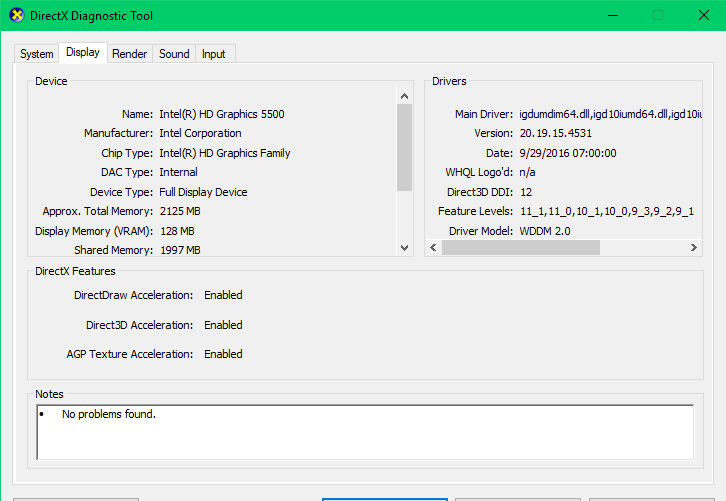The image size is (726, 501).
Task: Click inside the Notes text box
Action: 365,432
